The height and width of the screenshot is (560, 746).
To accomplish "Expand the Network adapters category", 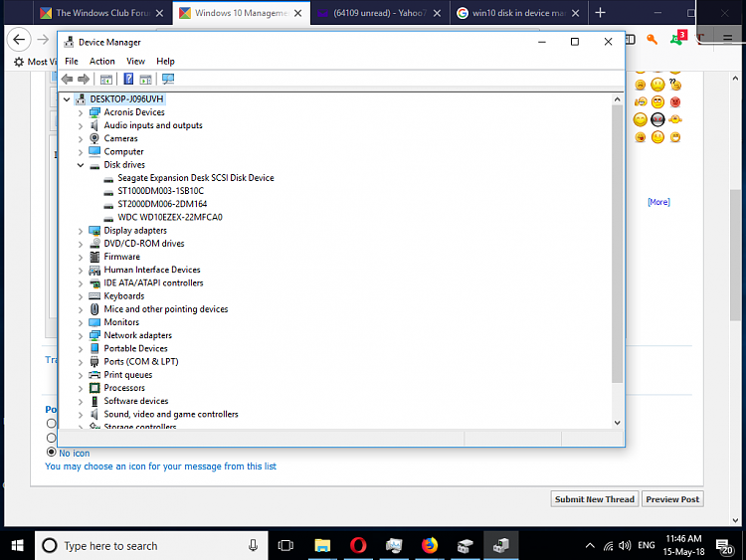I will click(x=81, y=336).
